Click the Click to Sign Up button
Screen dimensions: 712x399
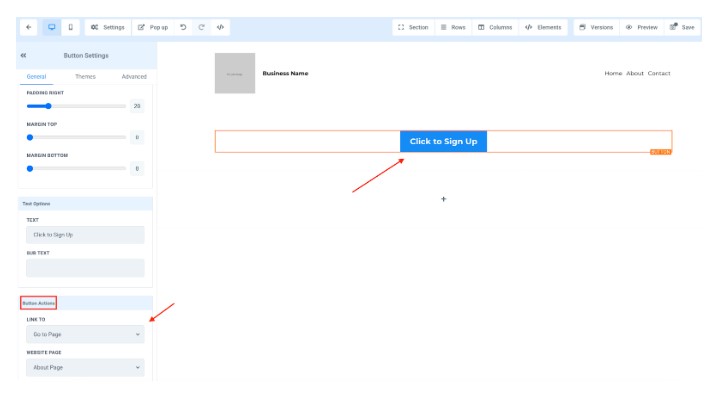click(443, 141)
